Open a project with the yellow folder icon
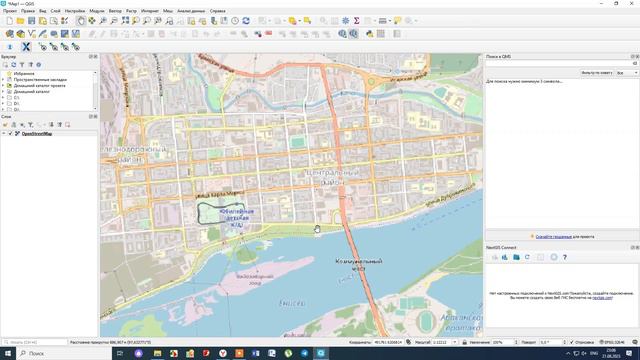 coord(20,21)
